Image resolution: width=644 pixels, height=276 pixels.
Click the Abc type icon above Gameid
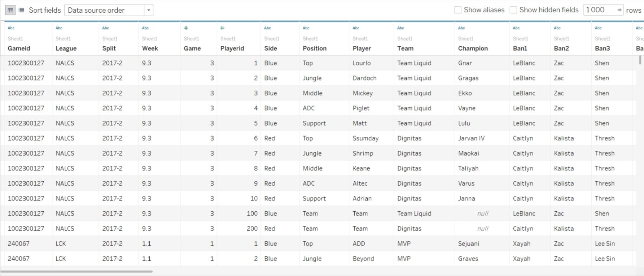pos(11,28)
